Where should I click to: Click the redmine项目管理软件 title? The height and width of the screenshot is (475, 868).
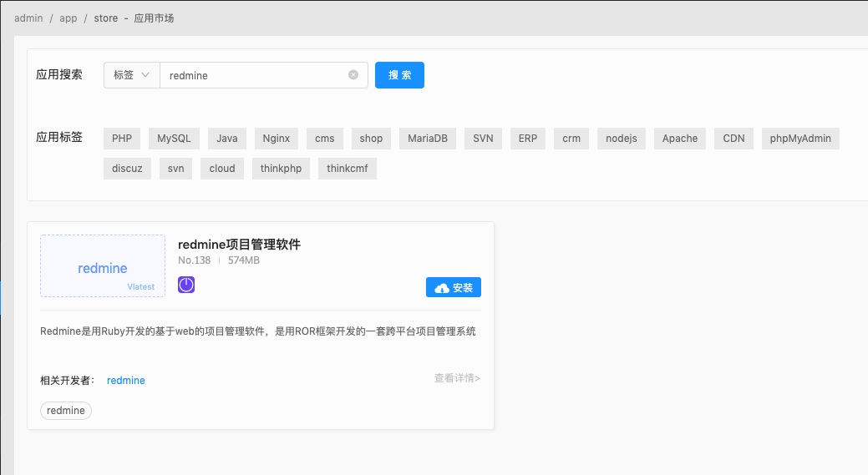point(239,245)
